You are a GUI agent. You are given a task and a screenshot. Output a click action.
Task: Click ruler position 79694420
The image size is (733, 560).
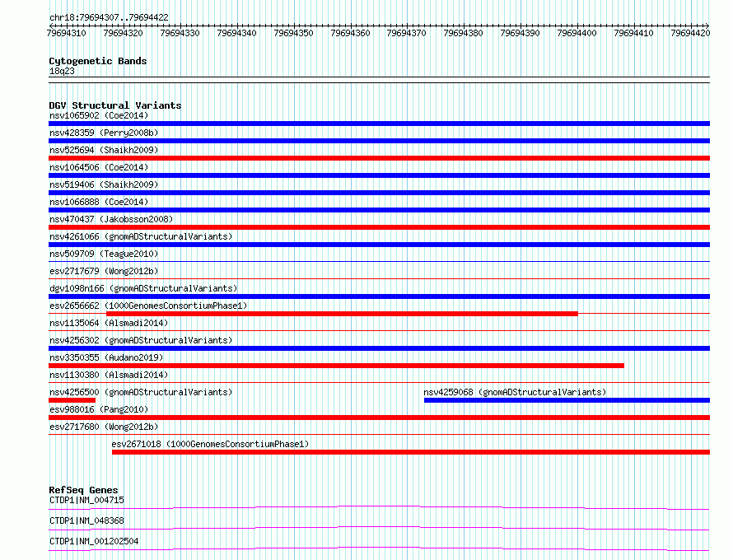[690, 33]
